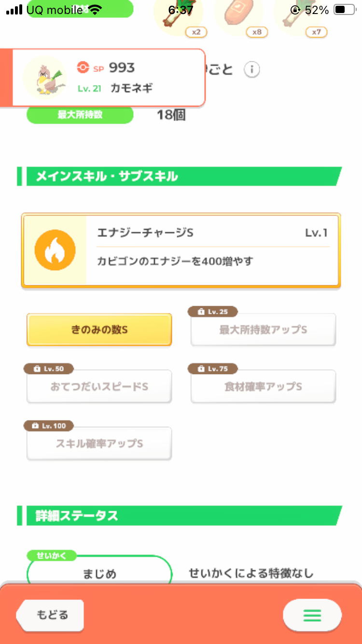
Task: Go back with the もどる button
Action: click(50, 615)
